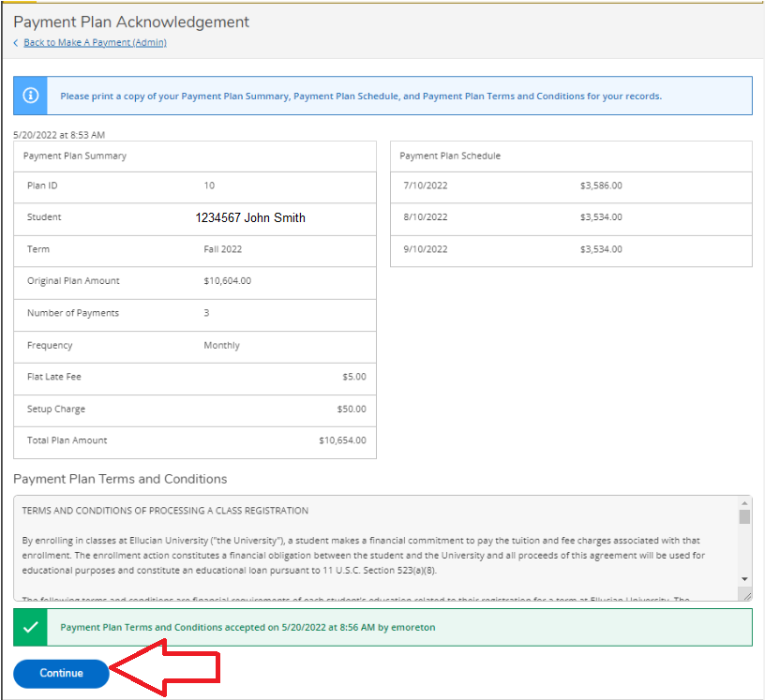The image size is (765, 700).
Task: Click the Term label
Action: pyautogui.click(x=38, y=249)
